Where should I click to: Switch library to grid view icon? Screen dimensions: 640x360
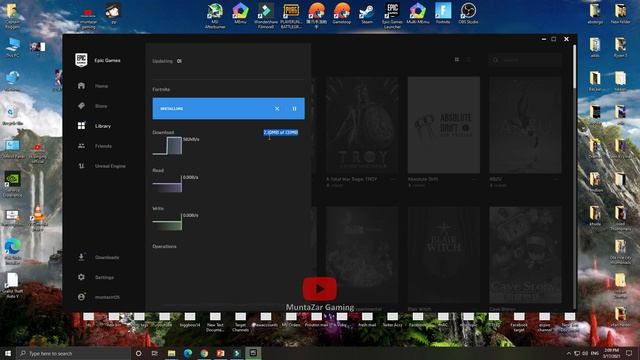tap(457, 60)
